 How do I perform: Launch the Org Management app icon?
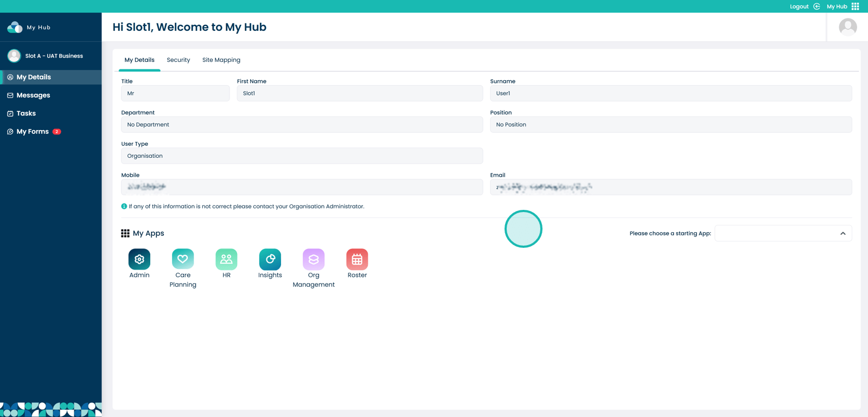(x=314, y=259)
